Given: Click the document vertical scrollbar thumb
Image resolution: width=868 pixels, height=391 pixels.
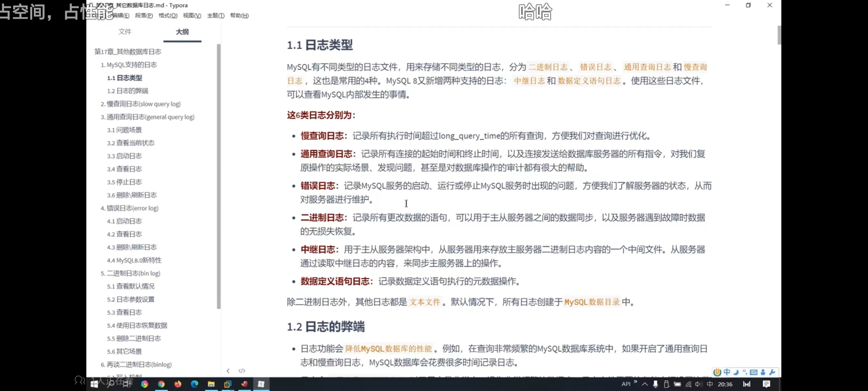Looking at the screenshot, I should (x=779, y=35).
